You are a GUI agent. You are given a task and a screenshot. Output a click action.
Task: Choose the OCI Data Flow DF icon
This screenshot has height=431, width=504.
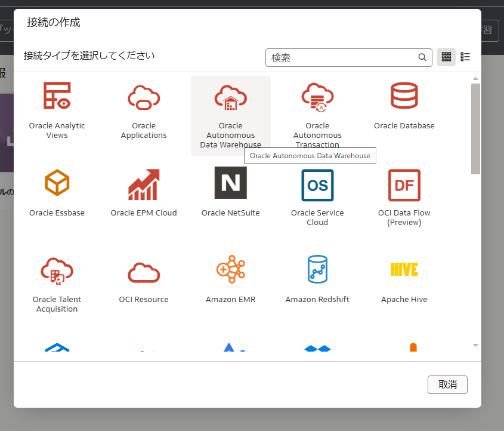(x=404, y=185)
